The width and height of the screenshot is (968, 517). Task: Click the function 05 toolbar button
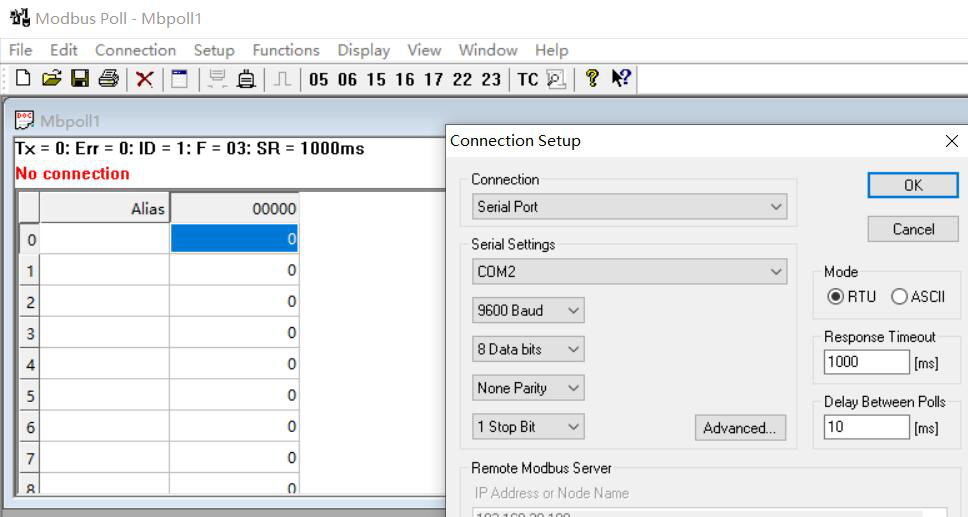(318, 79)
